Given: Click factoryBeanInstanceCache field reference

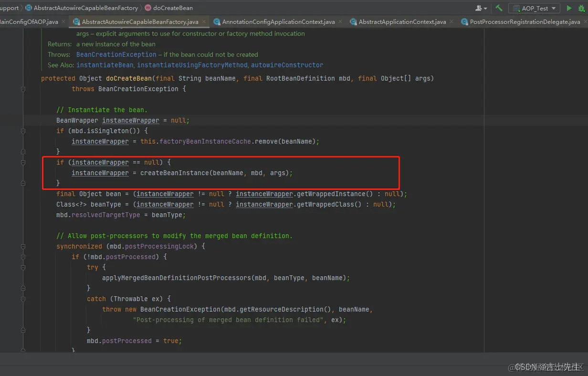Looking at the screenshot, I should 205,141.
